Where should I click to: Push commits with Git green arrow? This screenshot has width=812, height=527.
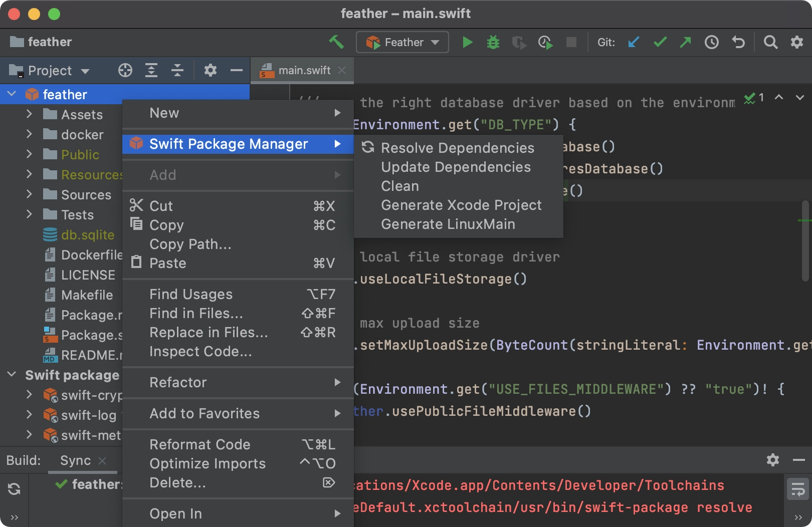[686, 42]
